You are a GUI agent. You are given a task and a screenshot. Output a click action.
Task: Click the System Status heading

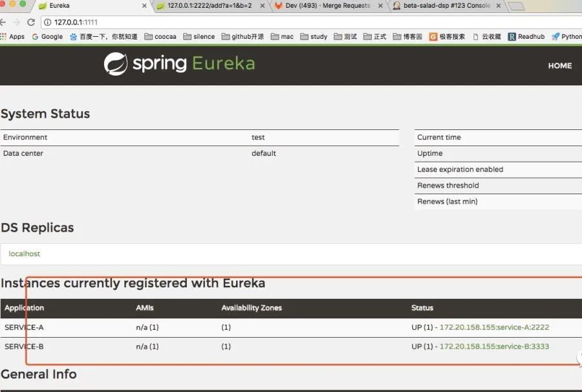point(45,114)
